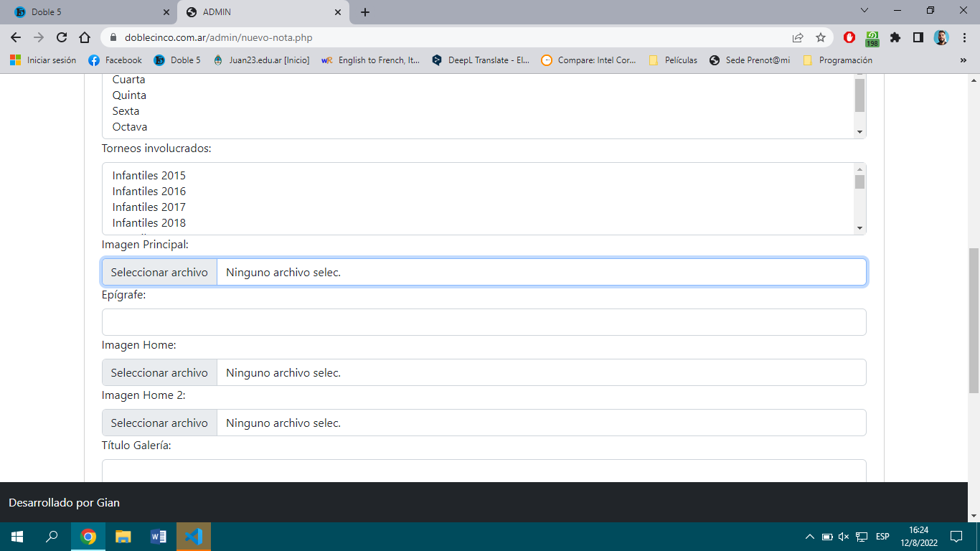Open the DeepL Translate bookmark
This screenshot has width=980, height=551.
pos(481,60)
